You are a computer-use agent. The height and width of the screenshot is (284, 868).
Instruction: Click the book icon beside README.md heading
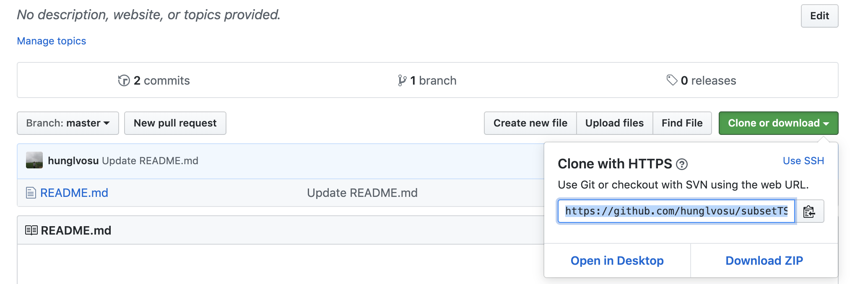(31, 230)
